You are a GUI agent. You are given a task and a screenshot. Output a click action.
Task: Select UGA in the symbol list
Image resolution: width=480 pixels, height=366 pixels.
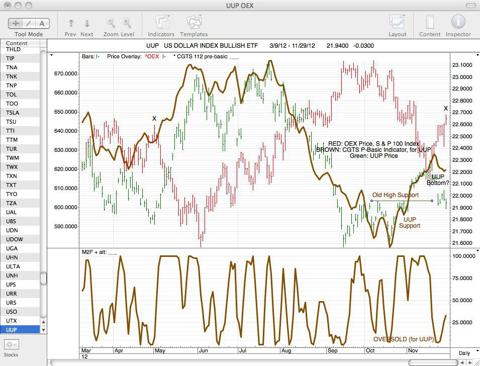pyautogui.click(x=20, y=248)
